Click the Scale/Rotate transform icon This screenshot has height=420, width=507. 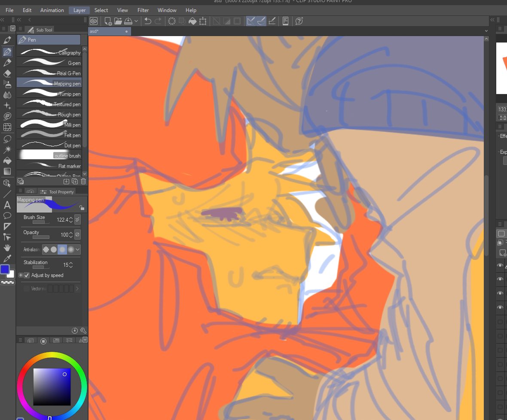[203, 21]
